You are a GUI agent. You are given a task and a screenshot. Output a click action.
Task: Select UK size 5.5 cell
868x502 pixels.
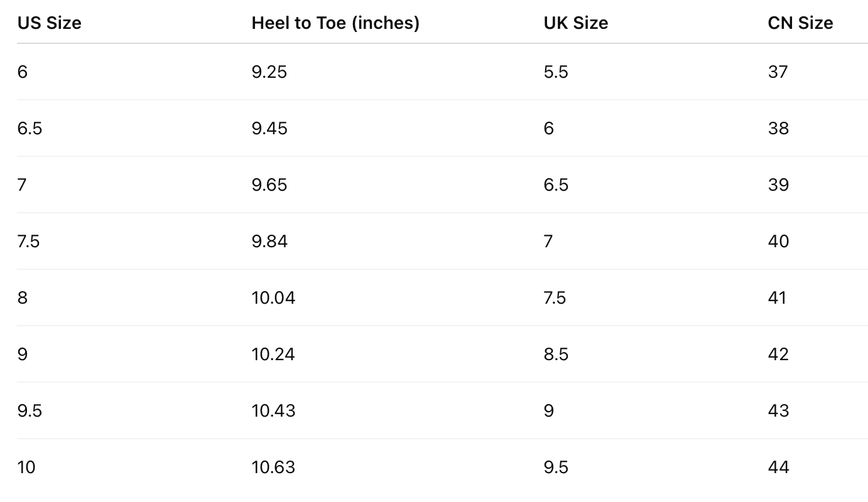coord(556,72)
